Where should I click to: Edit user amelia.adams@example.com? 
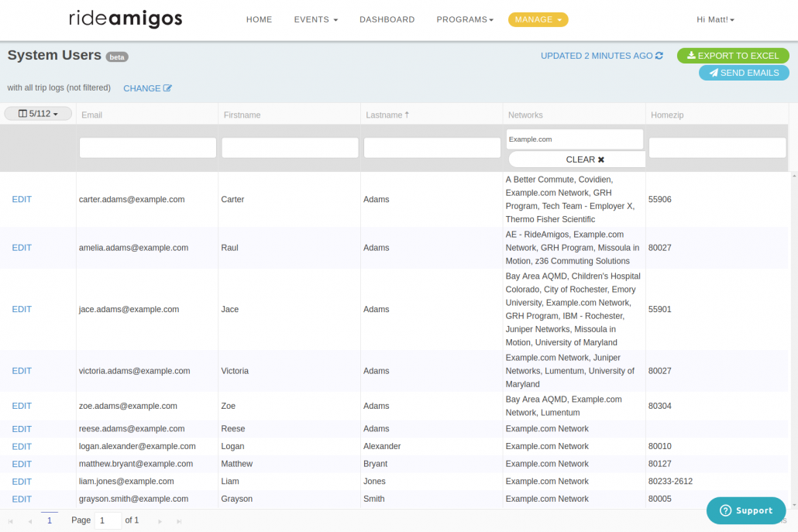pyautogui.click(x=22, y=248)
